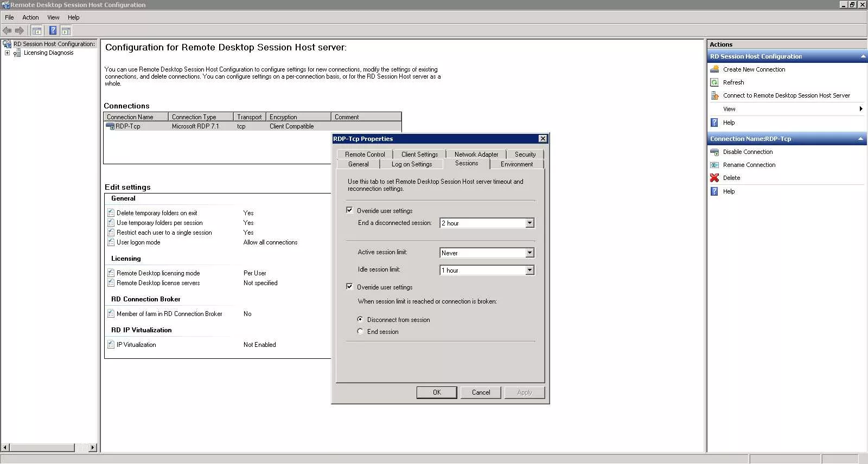Close the RDP-Tcp Properties dialog
Viewport: 868px width, 464px height.
coord(542,139)
